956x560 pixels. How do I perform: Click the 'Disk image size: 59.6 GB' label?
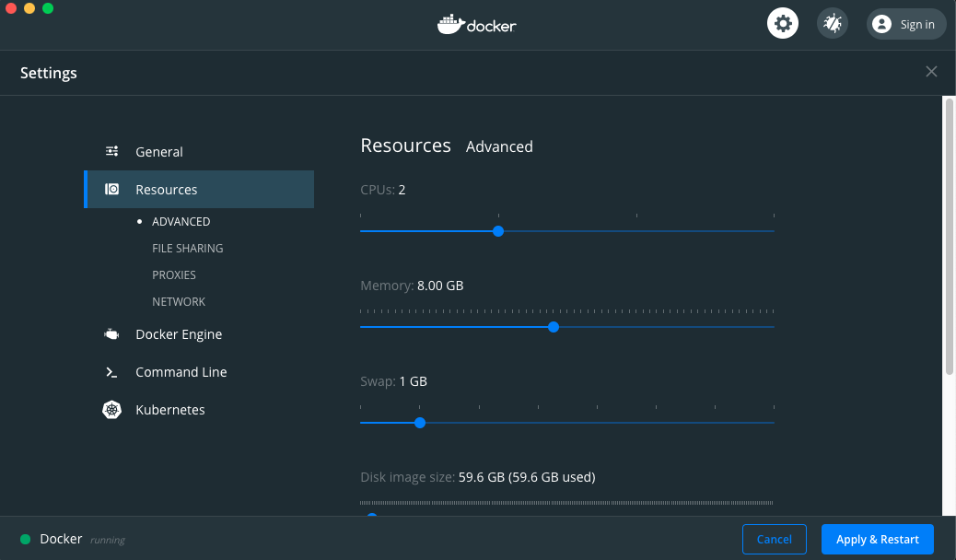(x=477, y=477)
